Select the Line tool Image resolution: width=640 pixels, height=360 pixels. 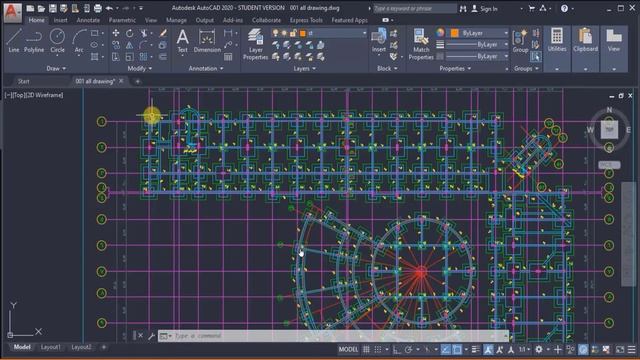[x=13, y=40]
